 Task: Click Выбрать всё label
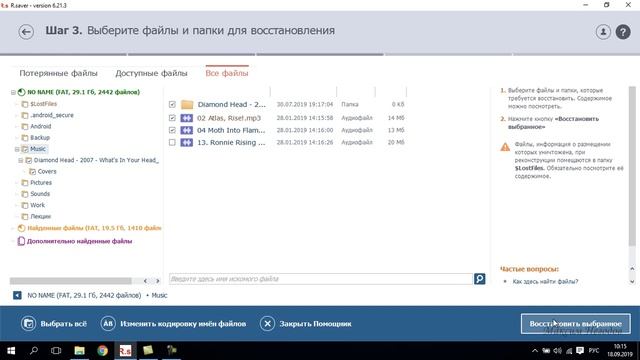[64, 324]
